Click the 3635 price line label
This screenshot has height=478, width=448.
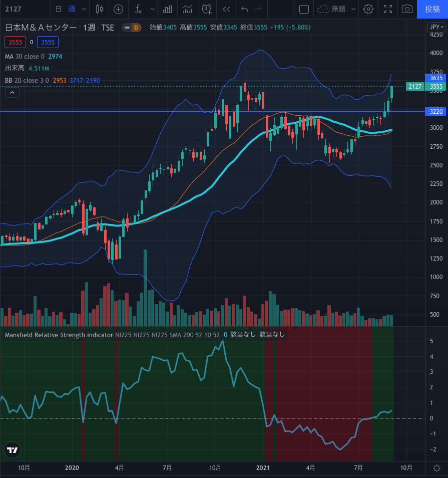click(435, 78)
